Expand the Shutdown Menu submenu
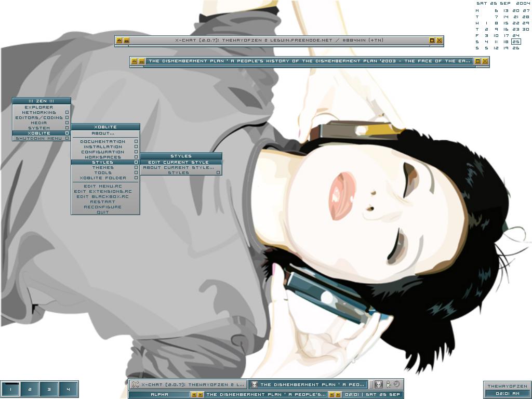Screen dimensions: 532x399 (42, 138)
